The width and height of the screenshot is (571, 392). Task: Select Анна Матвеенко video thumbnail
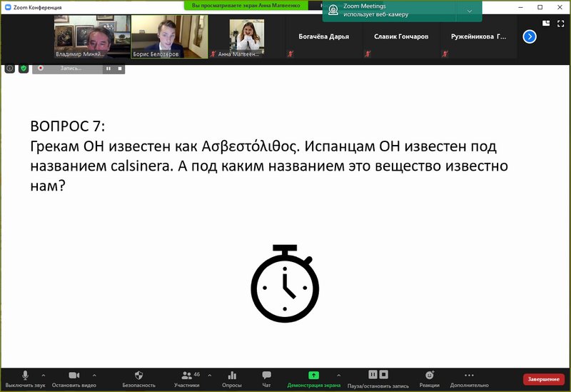click(x=246, y=36)
